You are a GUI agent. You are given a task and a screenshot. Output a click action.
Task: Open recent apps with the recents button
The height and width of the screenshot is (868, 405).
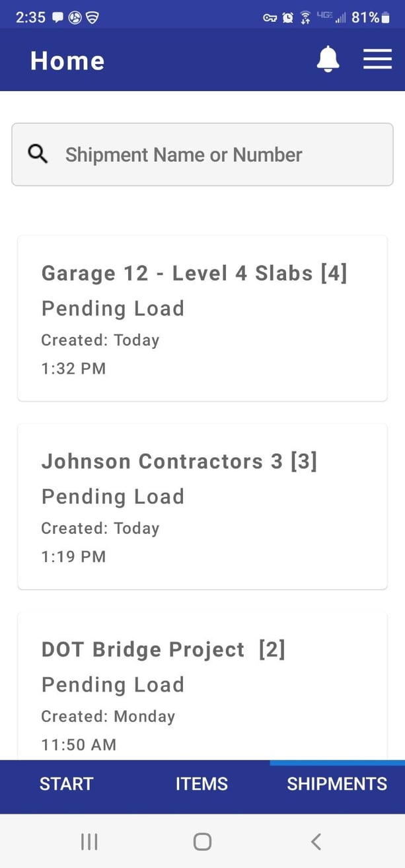click(x=89, y=841)
